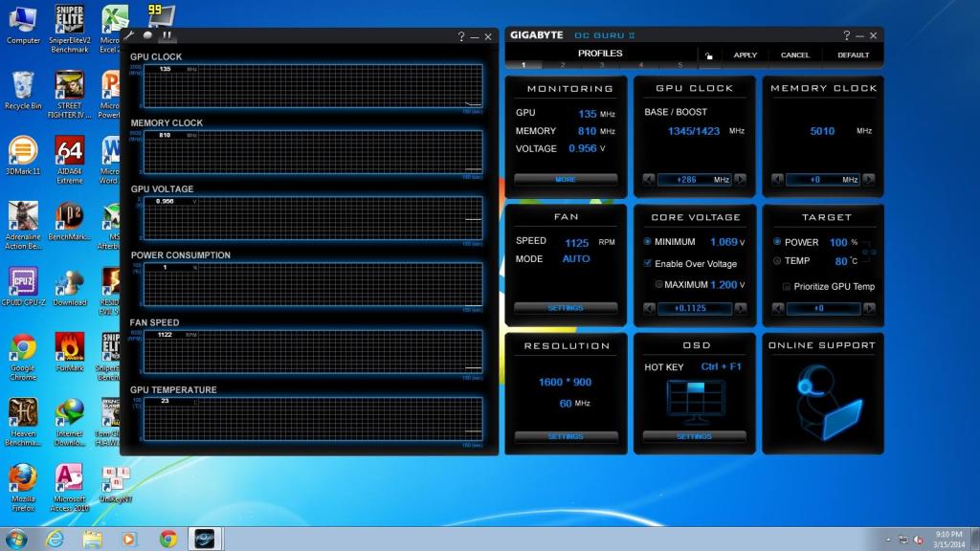This screenshot has height=551, width=980.
Task: Open Microsoft Access 2010 shortcut
Action: 69,488
